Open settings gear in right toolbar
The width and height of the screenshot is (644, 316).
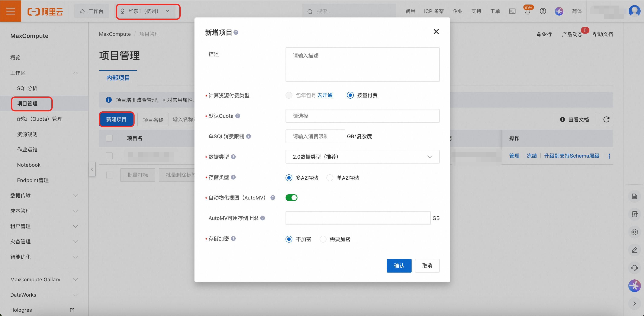634,232
